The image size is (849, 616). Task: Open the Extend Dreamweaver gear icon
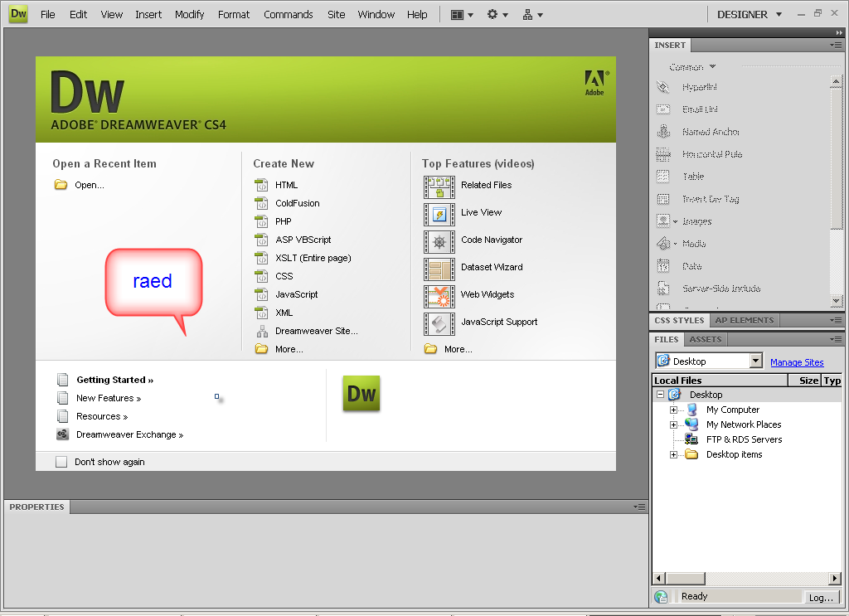click(496, 14)
